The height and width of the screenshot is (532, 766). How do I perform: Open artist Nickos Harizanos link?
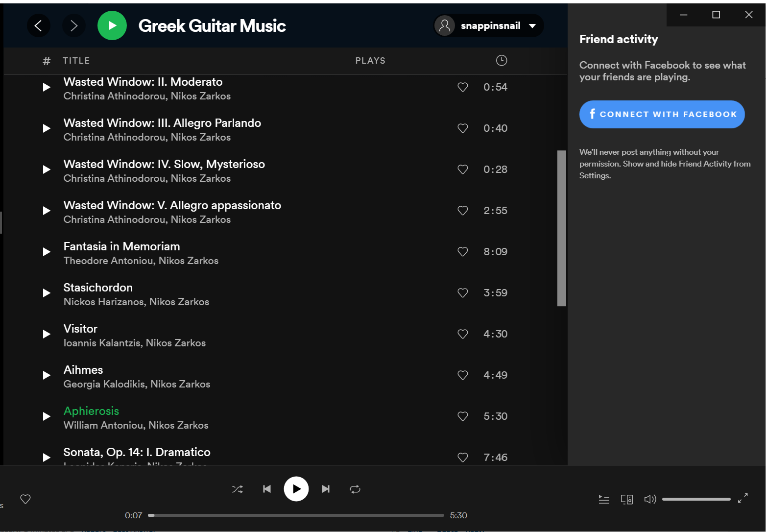(x=104, y=302)
